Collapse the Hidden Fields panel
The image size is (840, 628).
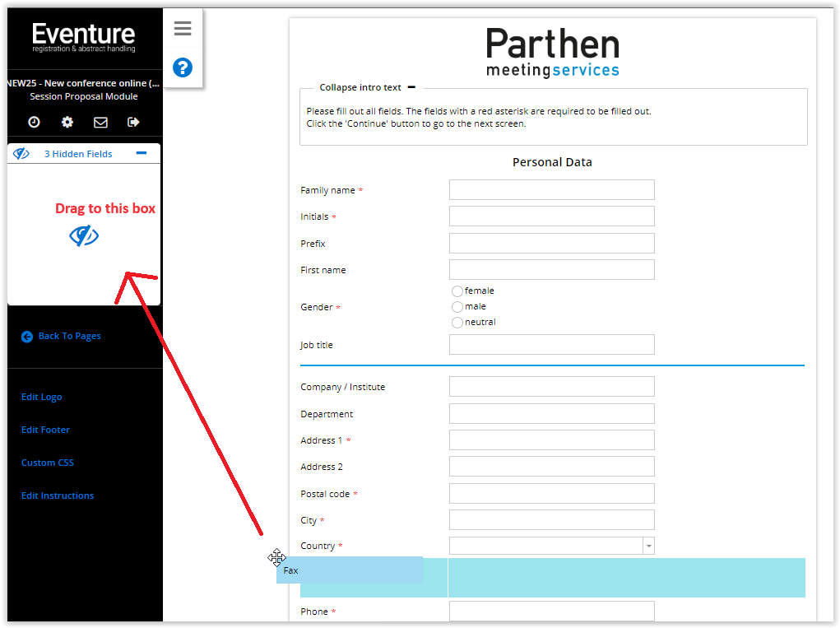(142, 153)
